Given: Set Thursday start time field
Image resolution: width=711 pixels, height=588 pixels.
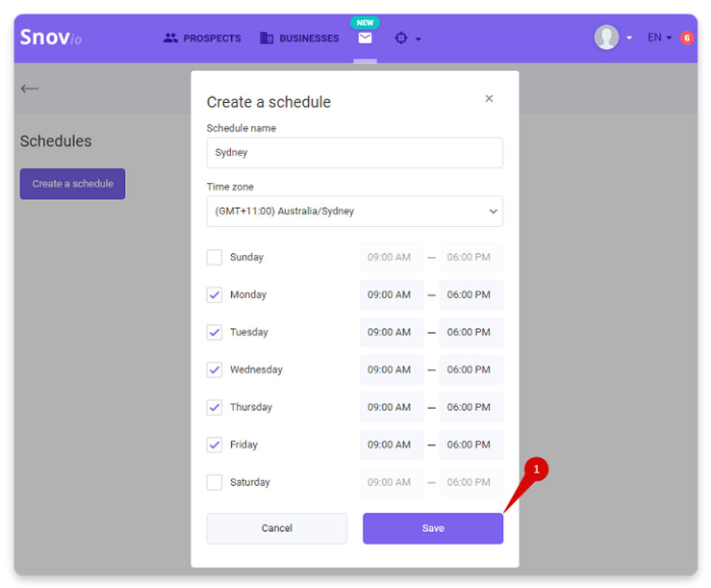Looking at the screenshot, I should [392, 407].
